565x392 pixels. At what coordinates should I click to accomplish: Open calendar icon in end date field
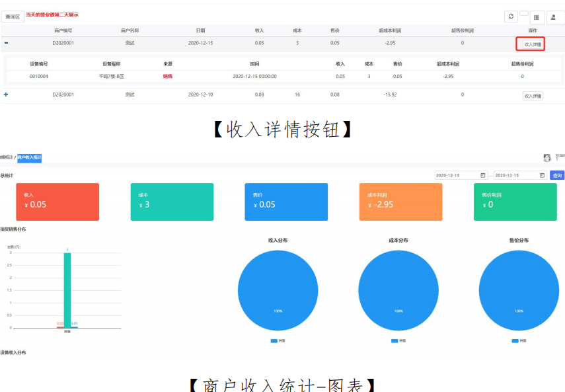[543, 175]
